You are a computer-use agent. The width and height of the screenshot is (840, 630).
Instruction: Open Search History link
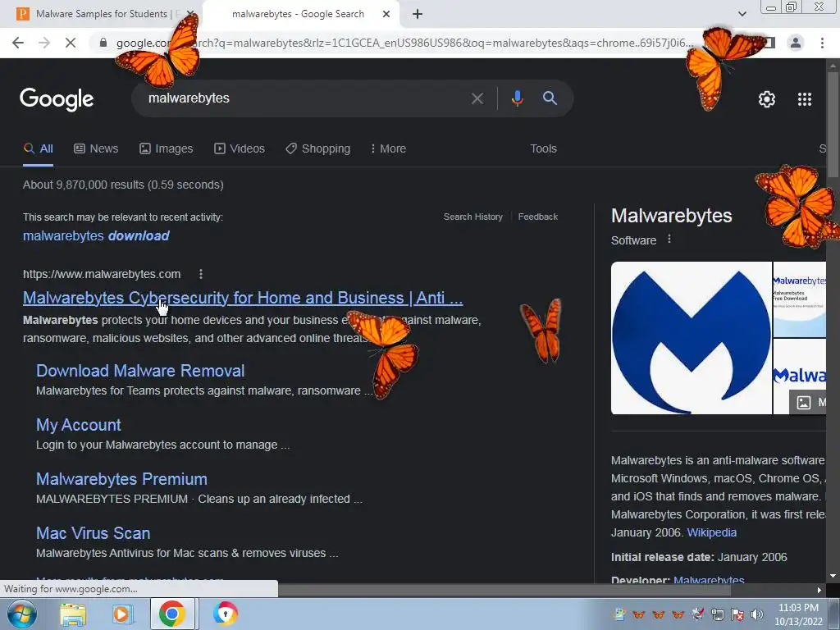473,217
